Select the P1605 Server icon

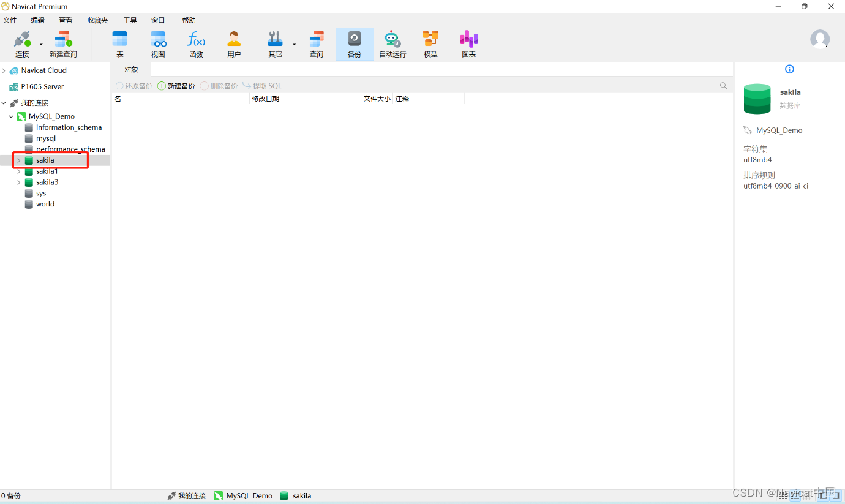pos(13,87)
